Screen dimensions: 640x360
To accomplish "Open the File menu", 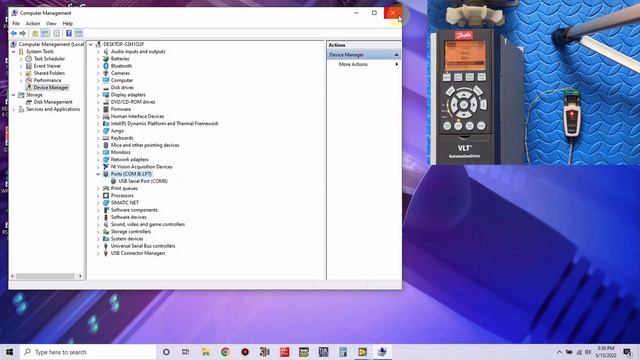I will tap(16, 24).
